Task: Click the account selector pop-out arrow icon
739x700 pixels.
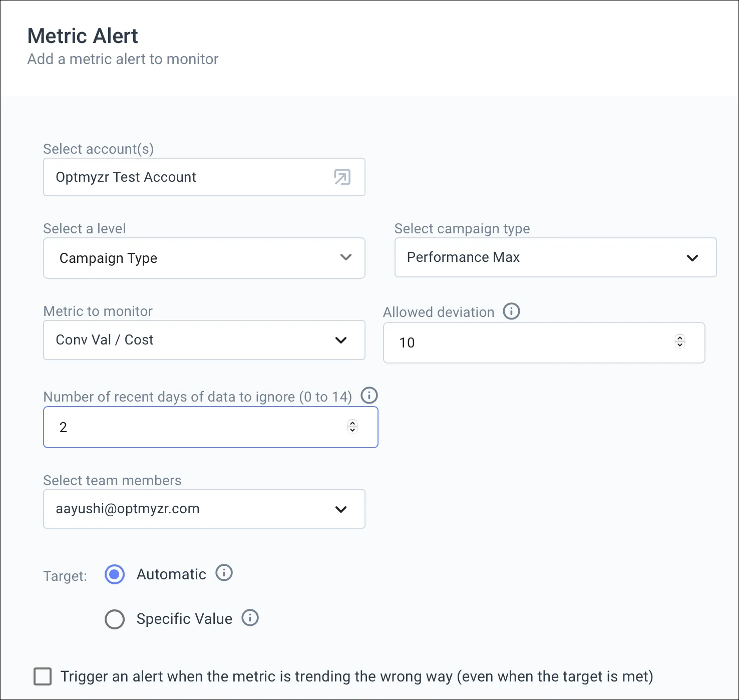Action: tap(342, 177)
